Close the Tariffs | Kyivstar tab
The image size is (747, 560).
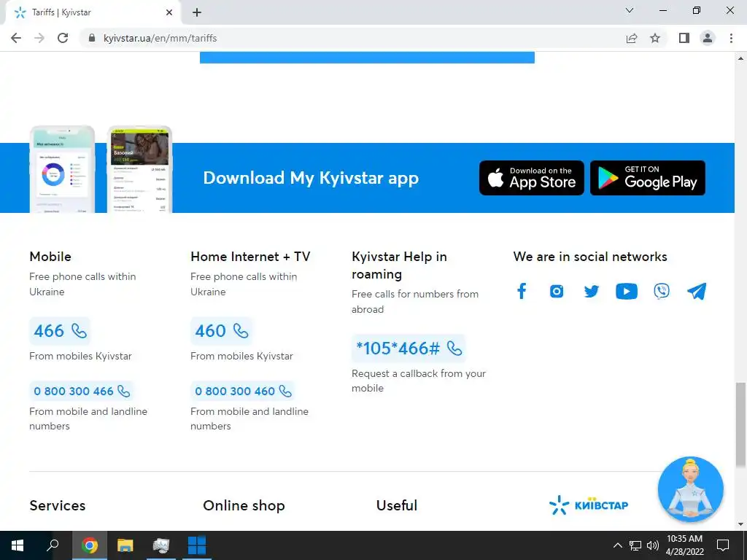[169, 12]
